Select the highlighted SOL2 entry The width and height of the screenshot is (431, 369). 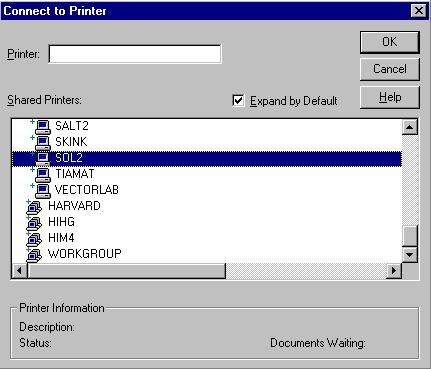click(x=207, y=159)
